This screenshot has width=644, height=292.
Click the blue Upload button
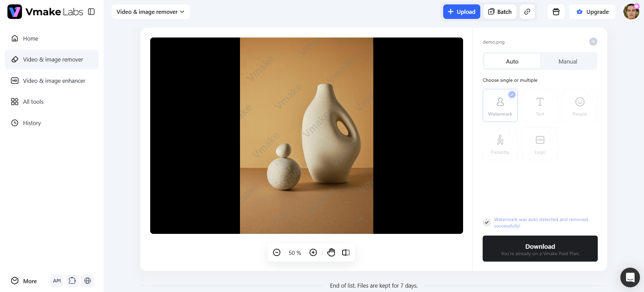(461, 12)
